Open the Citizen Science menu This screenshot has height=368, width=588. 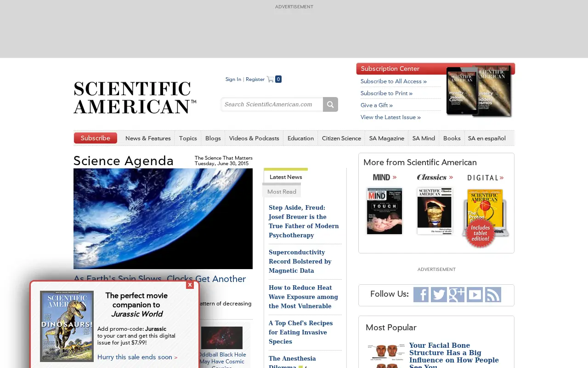(x=341, y=138)
